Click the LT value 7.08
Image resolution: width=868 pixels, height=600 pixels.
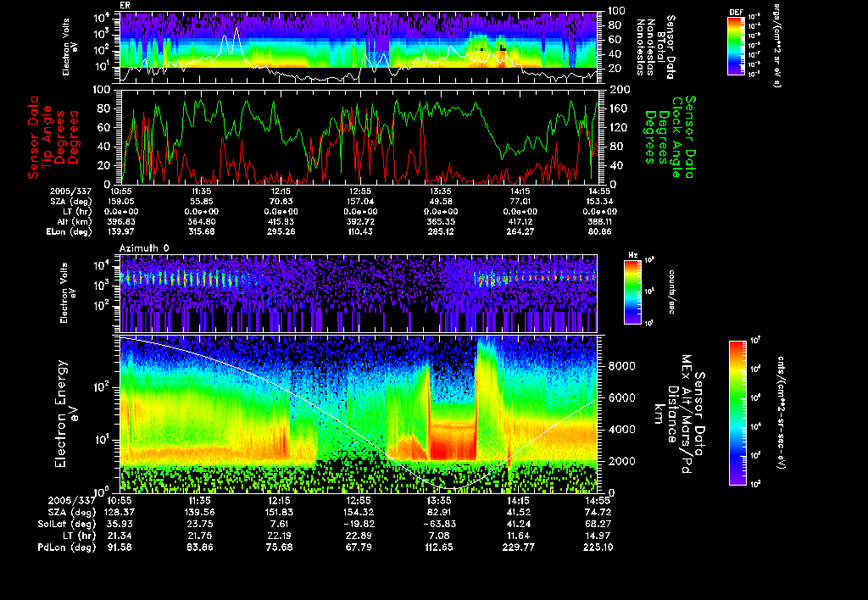coord(439,536)
